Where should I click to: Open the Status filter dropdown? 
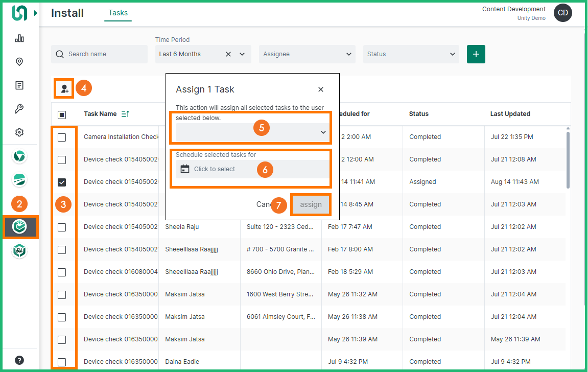411,54
